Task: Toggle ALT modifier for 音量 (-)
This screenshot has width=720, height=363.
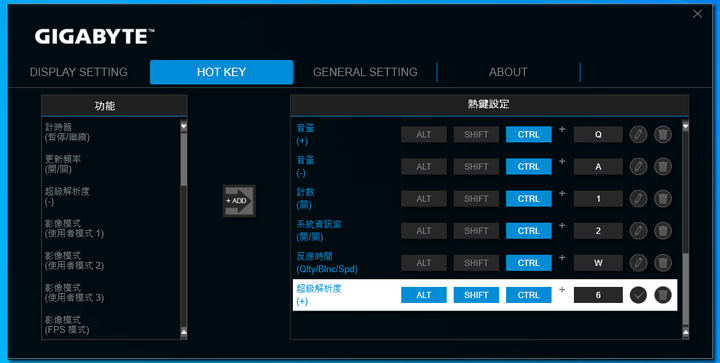Action: click(424, 167)
